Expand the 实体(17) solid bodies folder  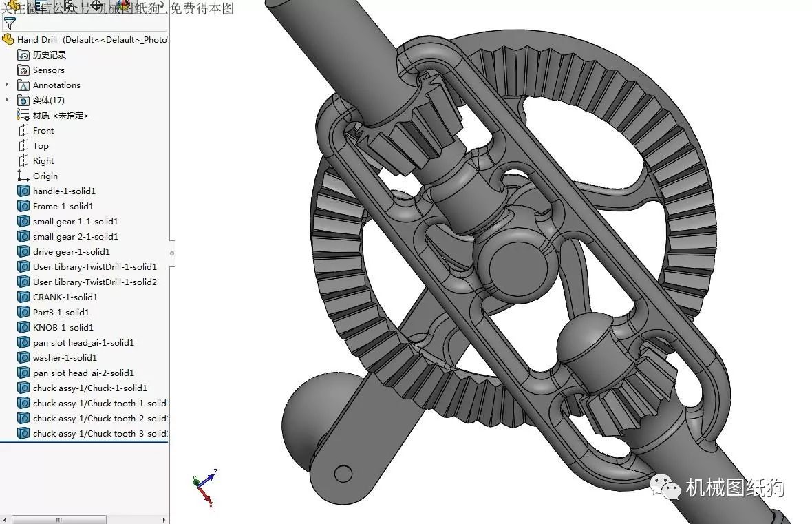(x=7, y=100)
